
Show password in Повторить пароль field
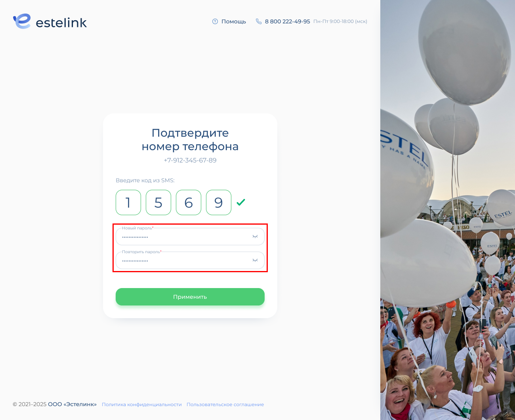(x=255, y=260)
